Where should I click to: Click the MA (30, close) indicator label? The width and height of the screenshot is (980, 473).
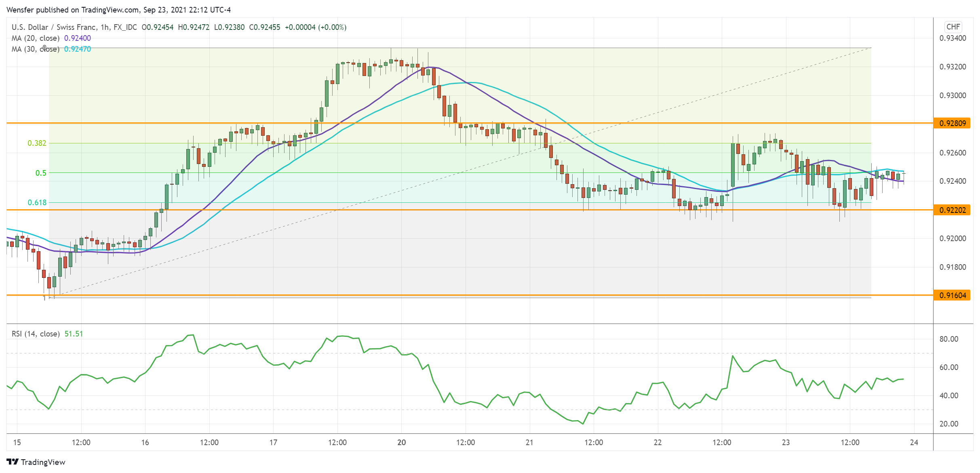[x=36, y=49]
